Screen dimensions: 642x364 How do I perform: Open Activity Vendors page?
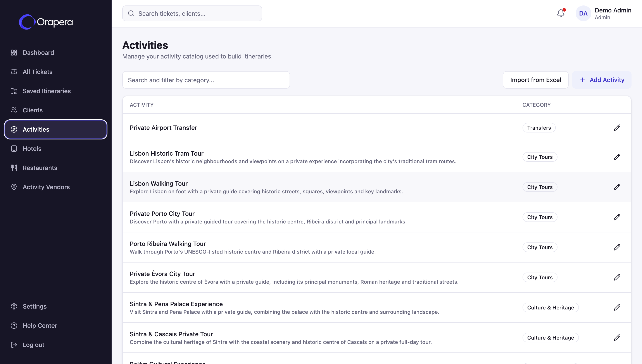pos(56,187)
